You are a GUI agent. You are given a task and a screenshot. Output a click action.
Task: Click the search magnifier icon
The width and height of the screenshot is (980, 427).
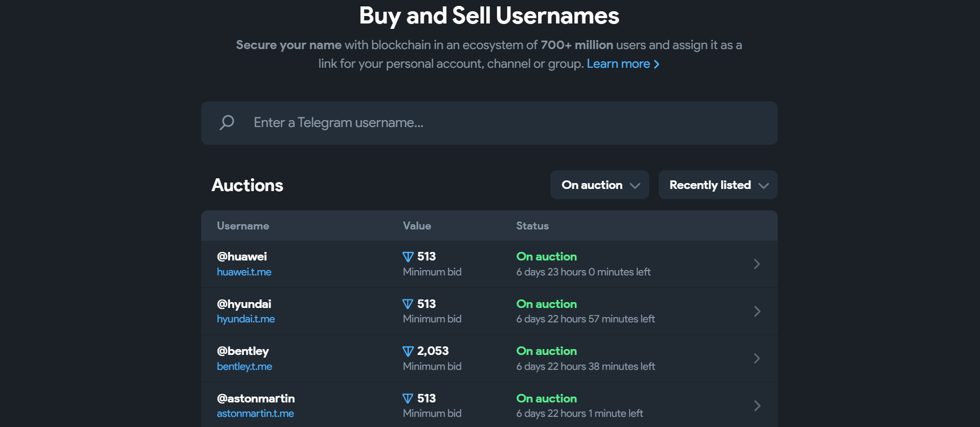pos(227,123)
